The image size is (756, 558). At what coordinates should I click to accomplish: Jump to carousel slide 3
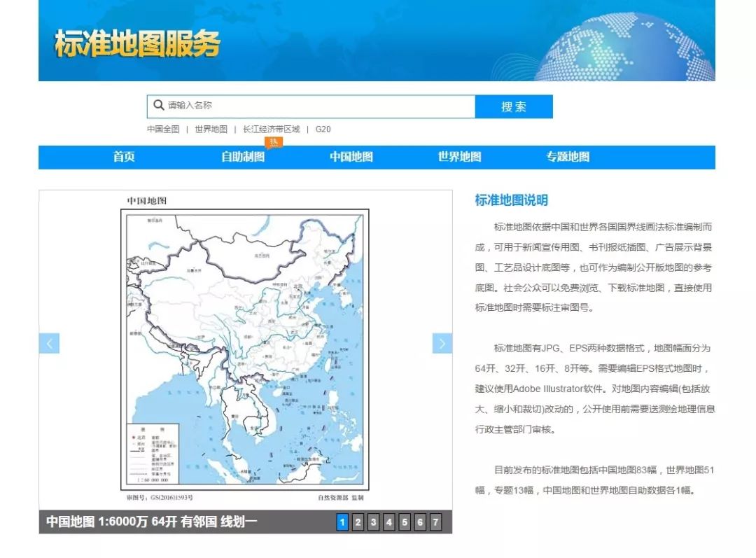373,522
